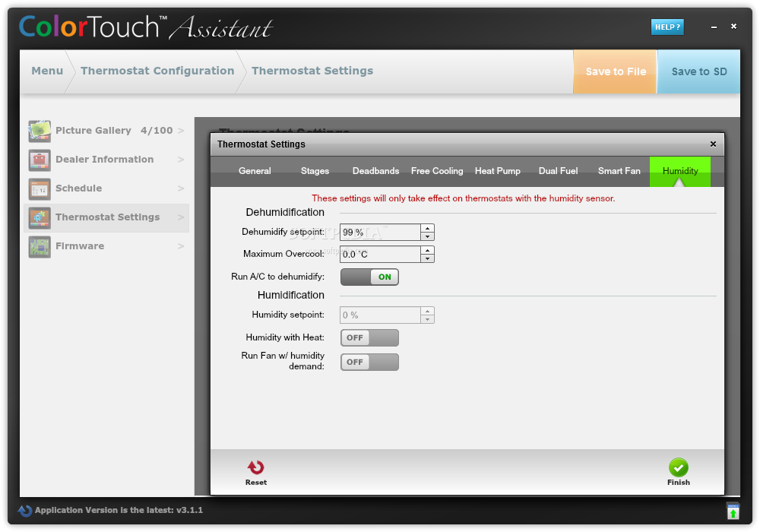Select Schedule sidebar entry

coord(106,189)
